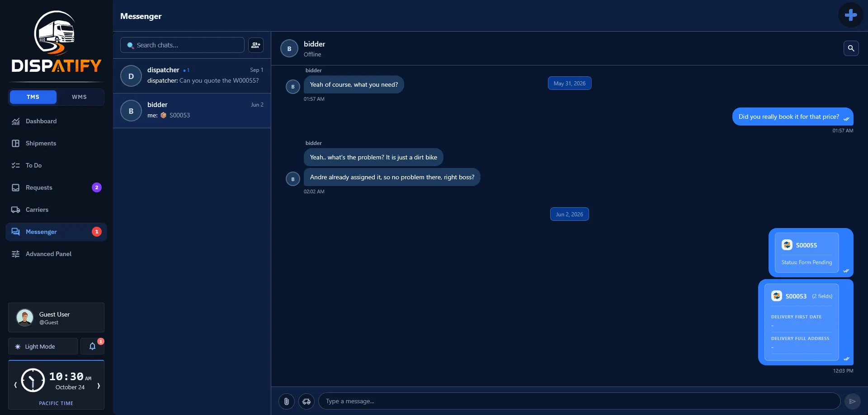This screenshot has width=868, height=415.
Task: Send message with the arrow button
Action: pos(852,401)
